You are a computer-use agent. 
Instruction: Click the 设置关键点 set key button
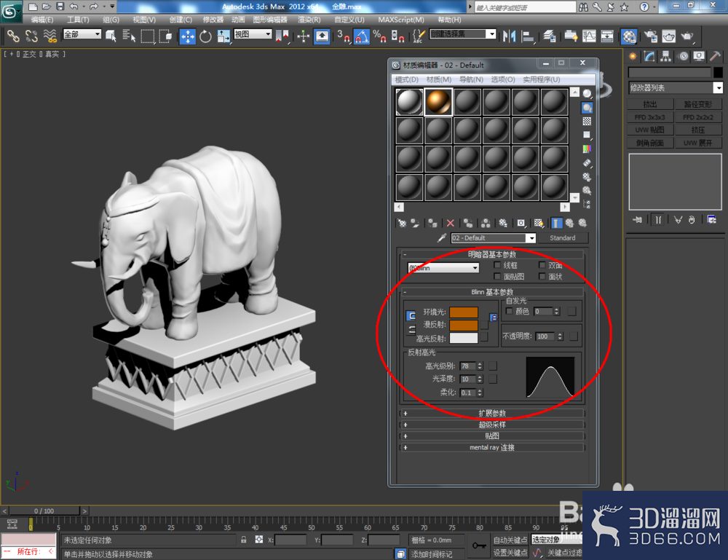[510, 553]
